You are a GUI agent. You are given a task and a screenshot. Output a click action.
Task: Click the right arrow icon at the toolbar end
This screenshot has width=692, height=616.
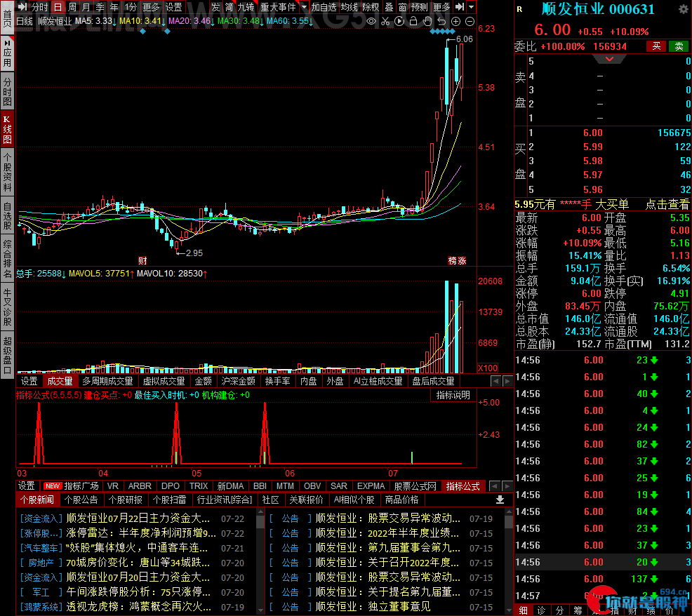(x=460, y=6)
